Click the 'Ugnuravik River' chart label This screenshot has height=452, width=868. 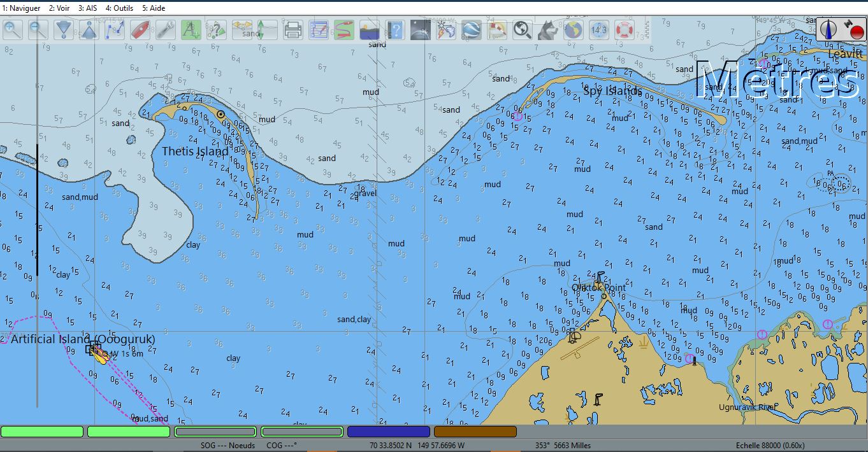[x=747, y=407]
